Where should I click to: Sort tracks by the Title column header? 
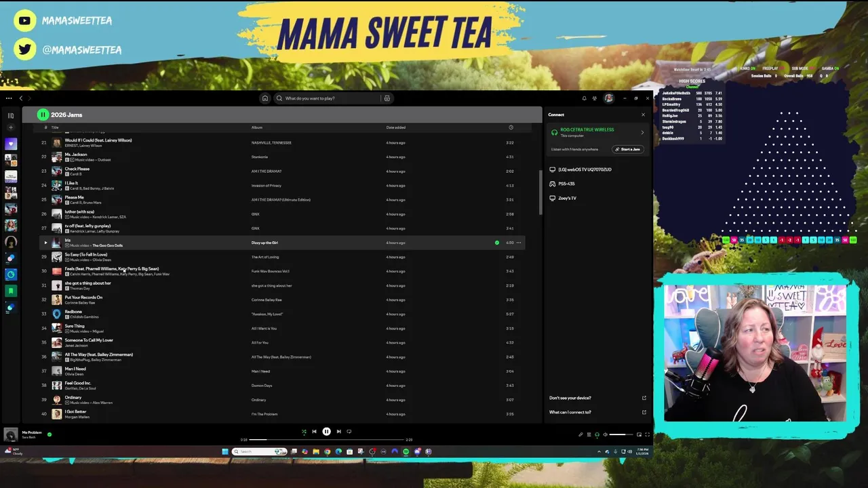coord(55,127)
